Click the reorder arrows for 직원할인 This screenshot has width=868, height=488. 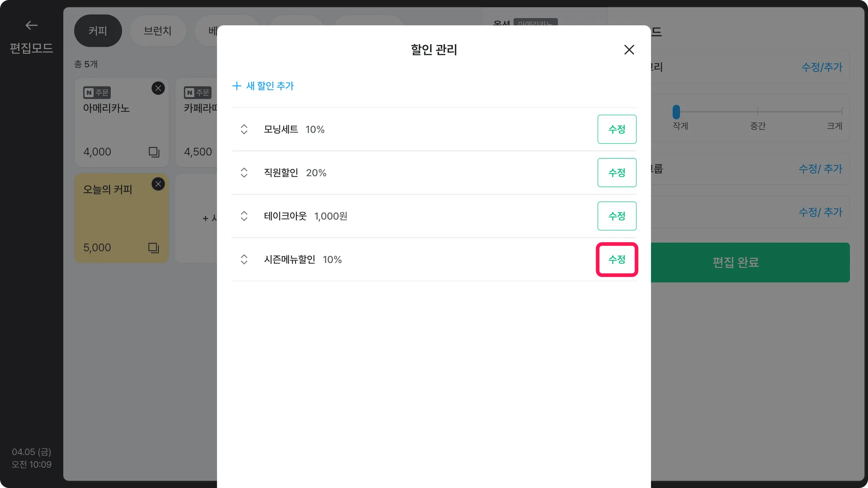(244, 172)
